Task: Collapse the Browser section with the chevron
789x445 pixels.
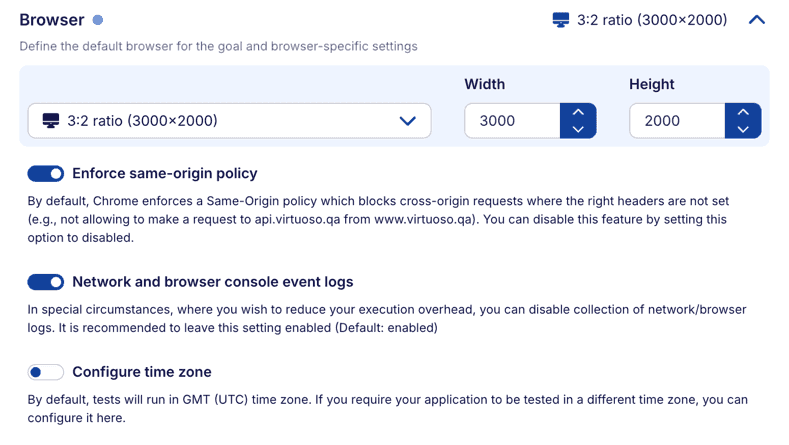Action: (x=757, y=20)
